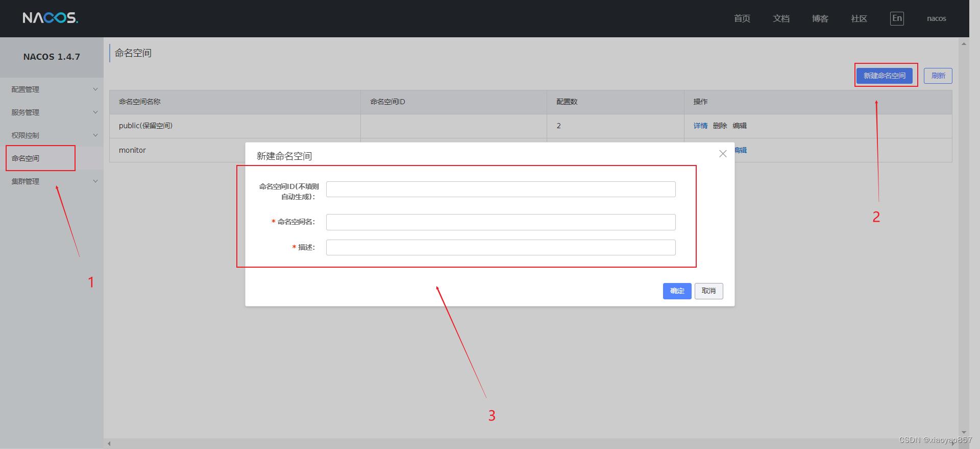Click the NACOS 1.4.7 version label
This screenshot has width=980, height=449.
(x=52, y=57)
